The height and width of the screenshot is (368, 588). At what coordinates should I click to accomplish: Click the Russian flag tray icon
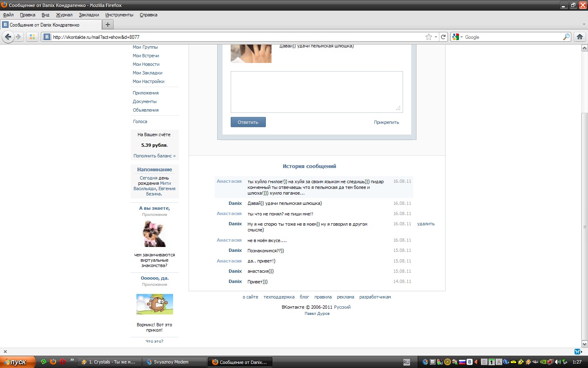[462, 362]
